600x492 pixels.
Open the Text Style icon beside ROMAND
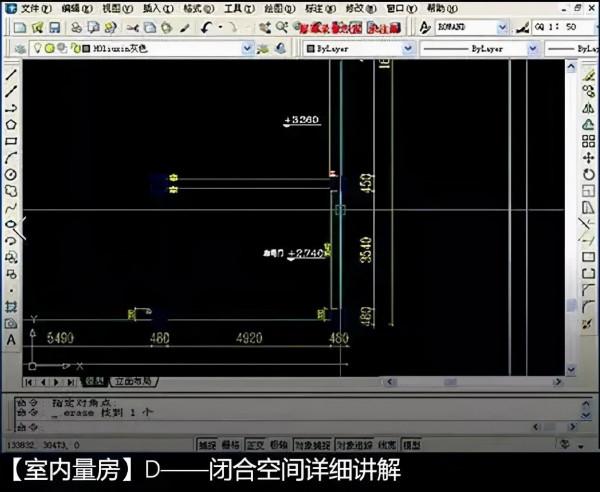424,27
